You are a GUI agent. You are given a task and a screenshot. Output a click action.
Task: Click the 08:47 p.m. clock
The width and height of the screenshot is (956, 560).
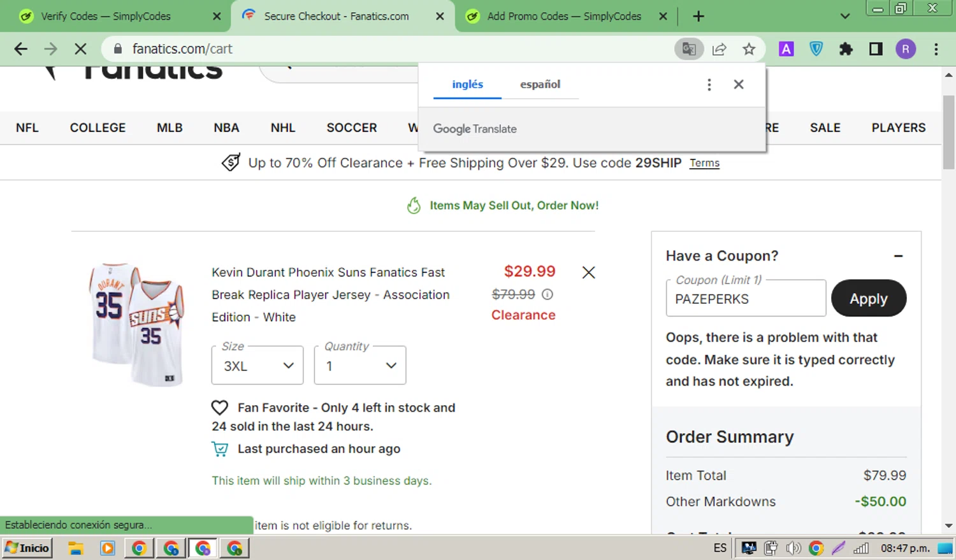click(x=905, y=548)
